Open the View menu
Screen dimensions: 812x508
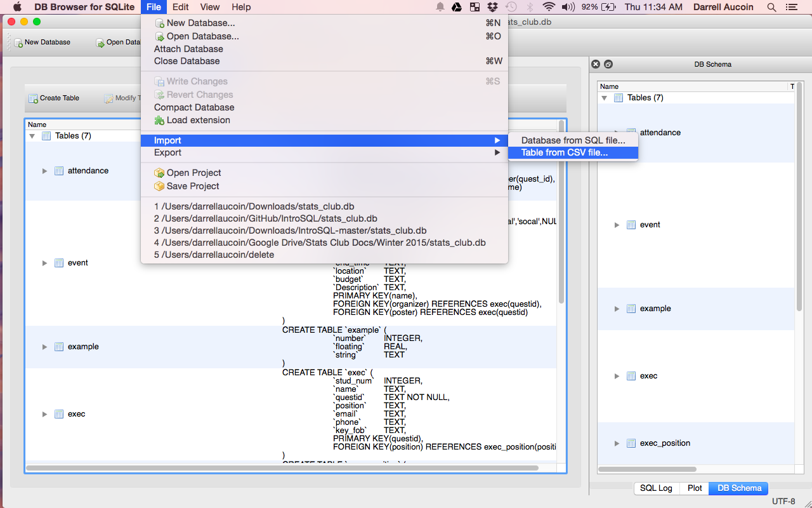click(x=210, y=7)
